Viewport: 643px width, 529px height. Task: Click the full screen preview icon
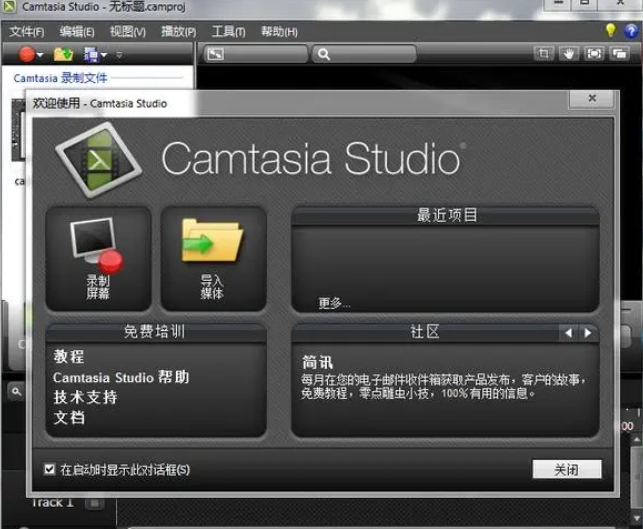(594, 54)
